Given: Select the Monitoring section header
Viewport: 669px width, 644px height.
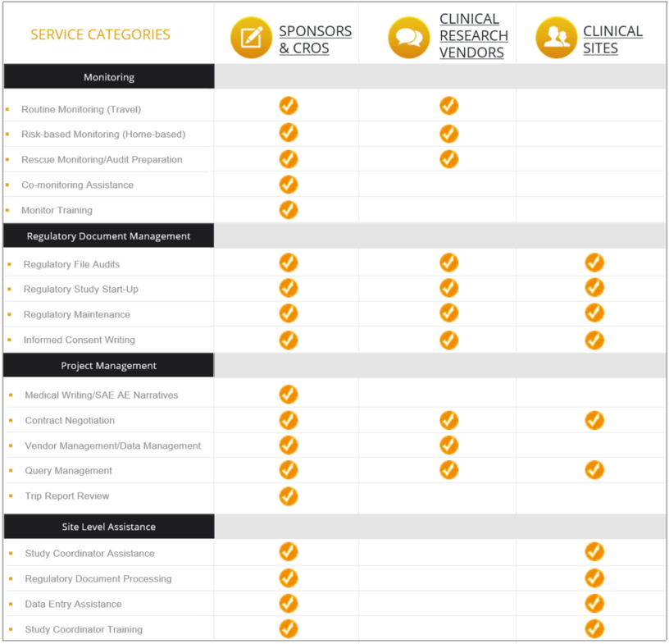Looking at the screenshot, I should (x=109, y=77).
